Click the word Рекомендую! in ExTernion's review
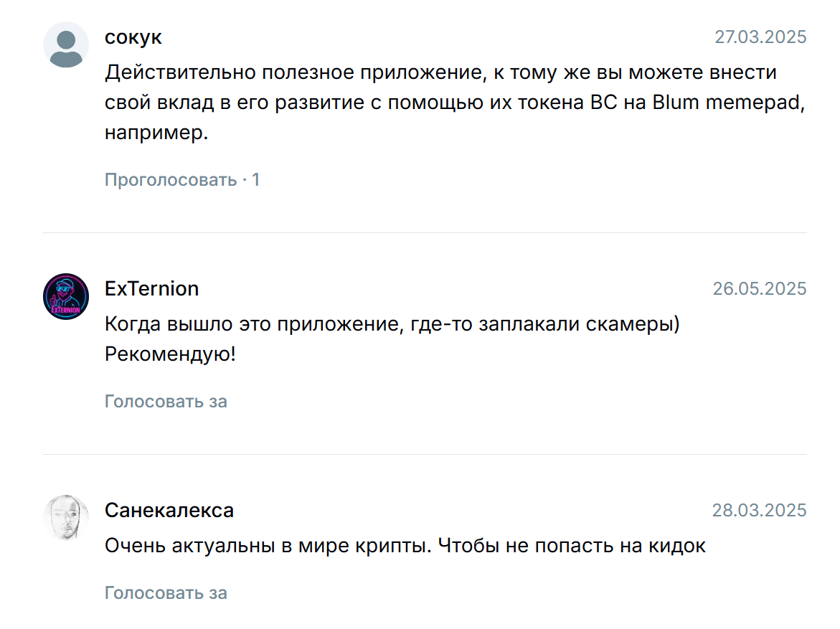Screen dimensions: 840x629 coord(170,354)
